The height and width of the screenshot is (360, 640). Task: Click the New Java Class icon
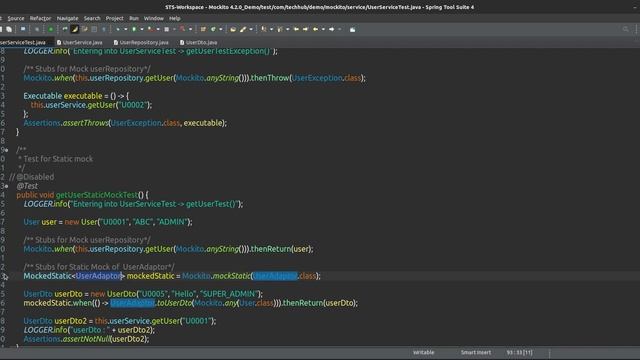point(213,29)
